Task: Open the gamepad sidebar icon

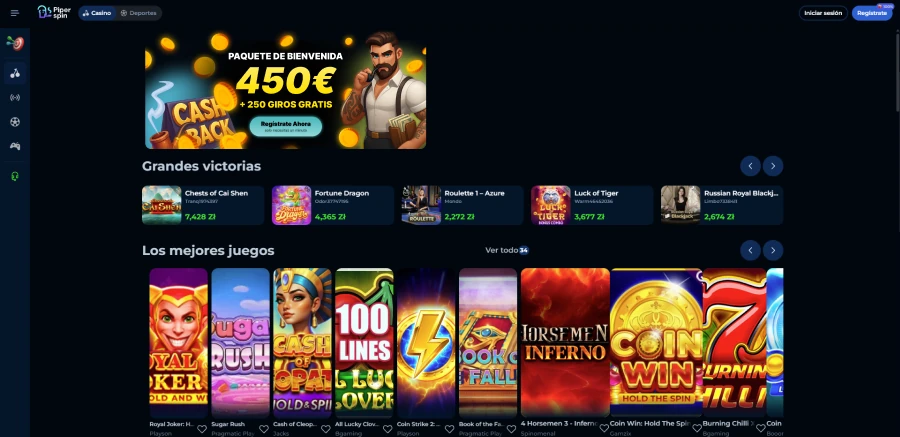Action: pyautogui.click(x=15, y=146)
